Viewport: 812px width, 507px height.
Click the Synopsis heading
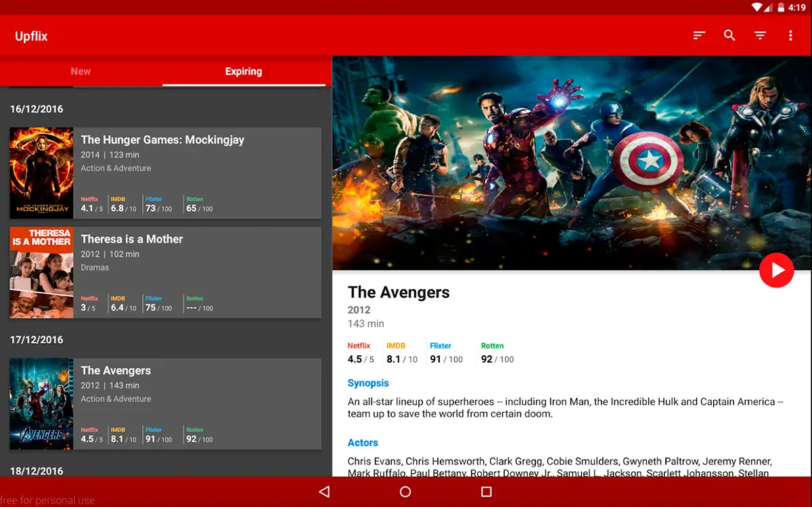tap(368, 383)
